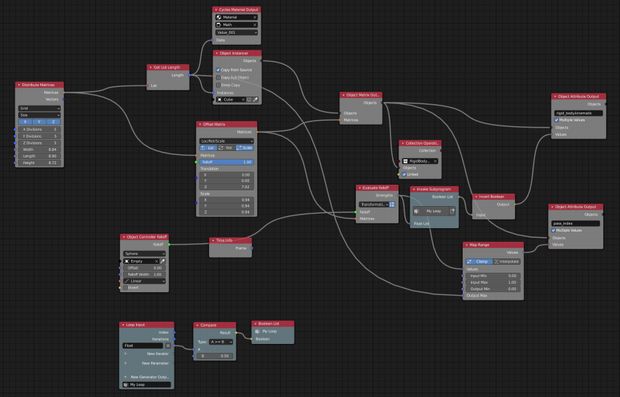Viewport: 620px width, 397px height.
Task: Click the remove icon next to the Float parameter
Action: pyautogui.click(x=168, y=346)
